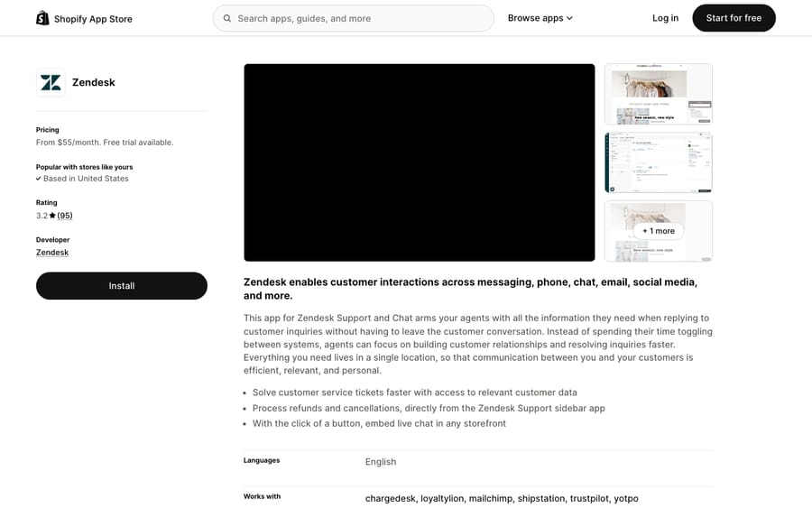The width and height of the screenshot is (812, 508).
Task: Click the Start for free button
Action: tap(734, 18)
